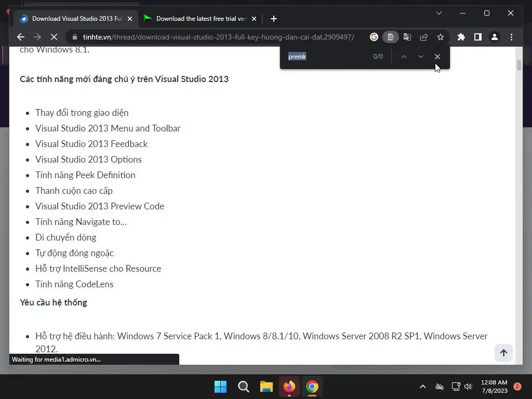Click the vertical scrollbar thumb

pyautogui.click(x=519, y=65)
